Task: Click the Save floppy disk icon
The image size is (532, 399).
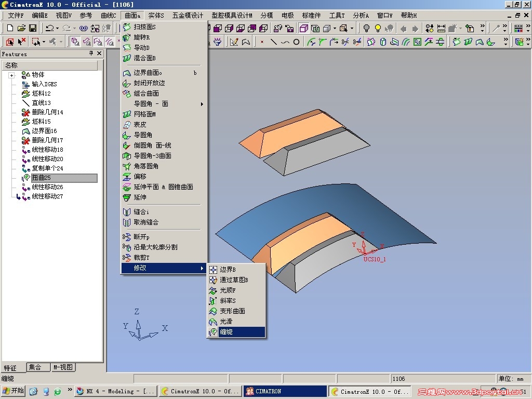Action: 33,28
